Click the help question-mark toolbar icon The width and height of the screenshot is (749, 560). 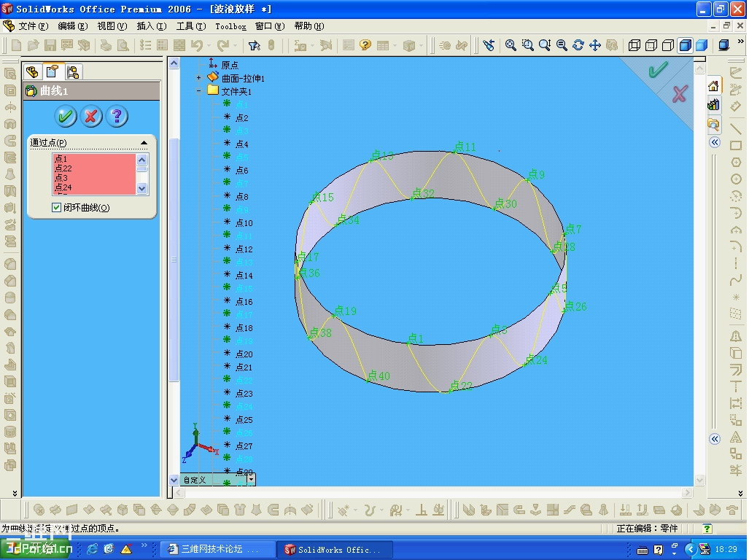[365, 45]
